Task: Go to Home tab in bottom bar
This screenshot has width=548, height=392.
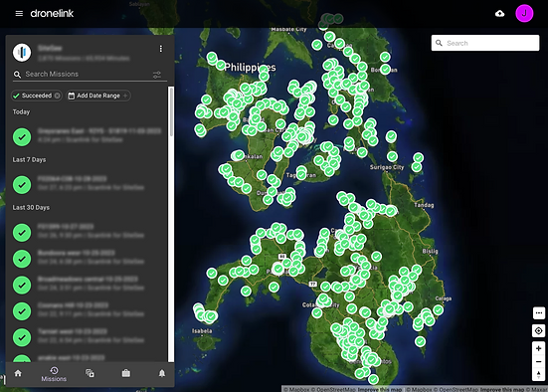Action: tap(18, 373)
